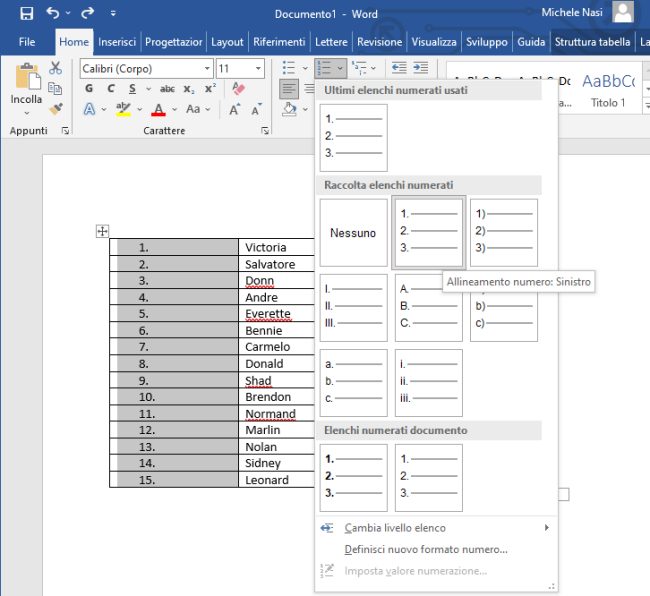Open the Guida tab
Image resolution: width=650 pixels, height=596 pixels.
point(531,42)
